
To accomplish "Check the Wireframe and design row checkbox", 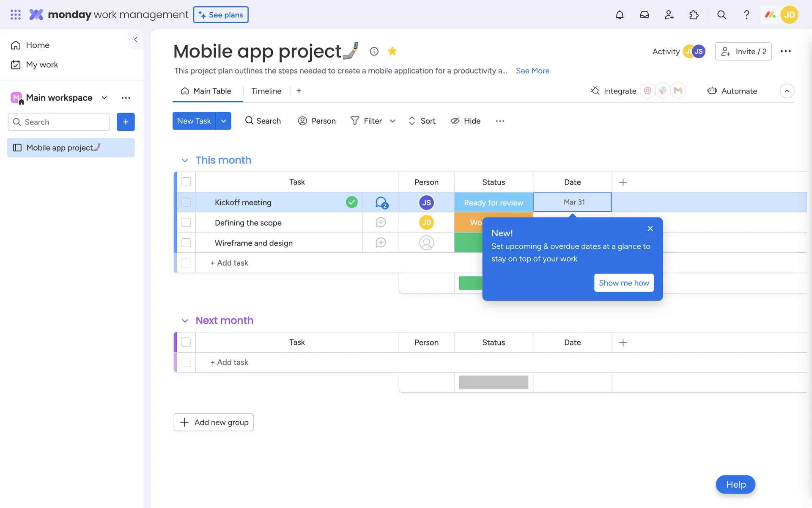I will (186, 243).
